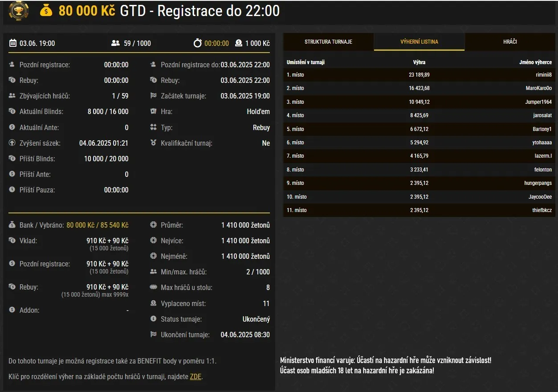Switch to the HRÁČI tab
The width and height of the screenshot is (558, 392).
510,42
